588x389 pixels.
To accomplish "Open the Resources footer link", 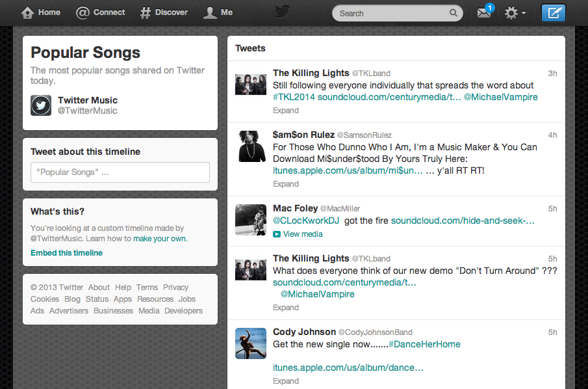I will pyautogui.click(x=155, y=299).
